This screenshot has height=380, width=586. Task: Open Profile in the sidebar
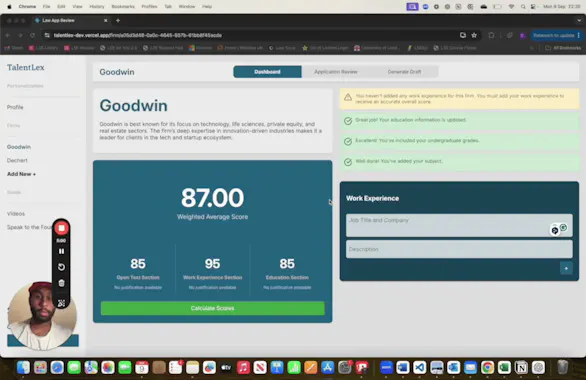(15, 107)
